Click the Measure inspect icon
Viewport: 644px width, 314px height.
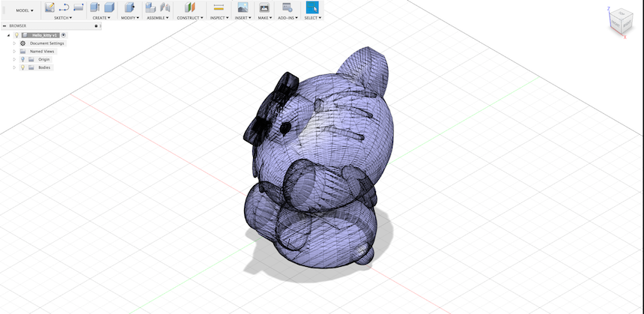(x=219, y=7)
